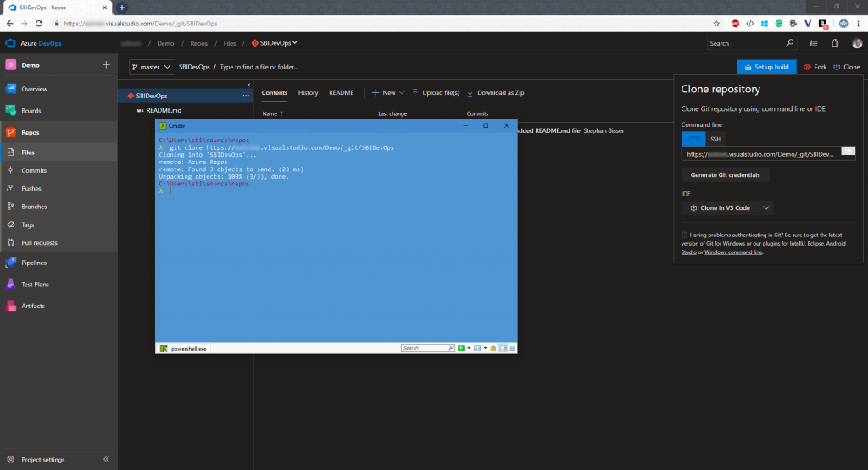This screenshot has height=470, width=868.
Task: Click the lock icon in Cmder status bar
Action: coord(492,348)
